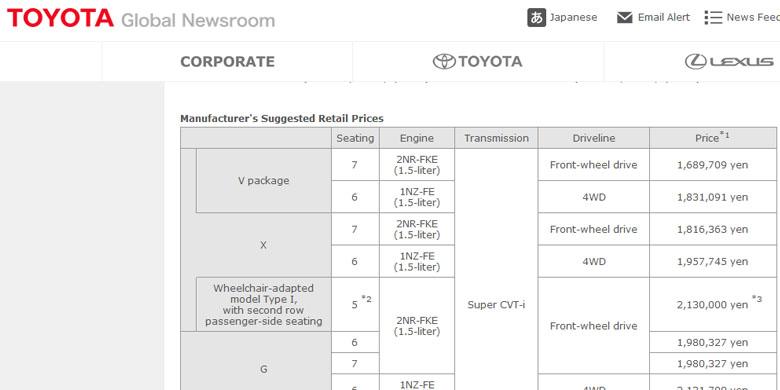This screenshot has width=780, height=390.
Task: Click the 1,689,709 yen price cell
Action: (x=713, y=165)
